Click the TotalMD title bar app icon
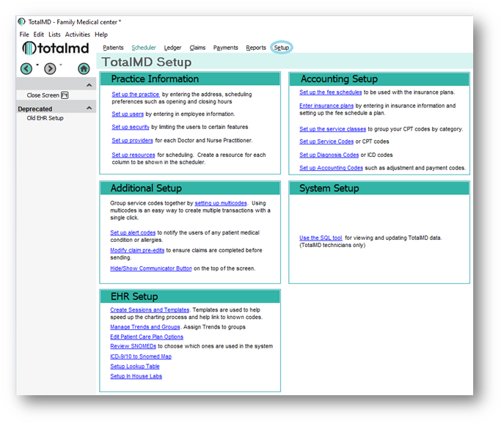 [x=21, y=22]
